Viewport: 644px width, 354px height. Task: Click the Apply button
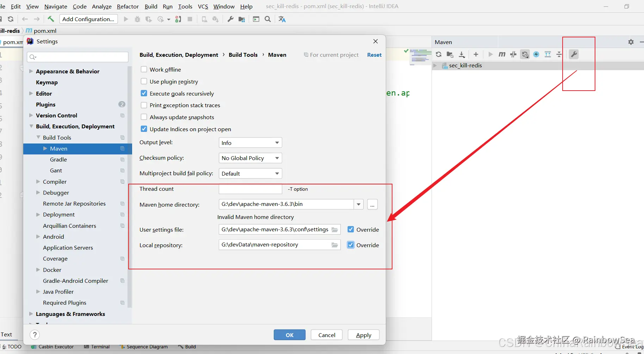pyautogui.click(x=364, y=335)
